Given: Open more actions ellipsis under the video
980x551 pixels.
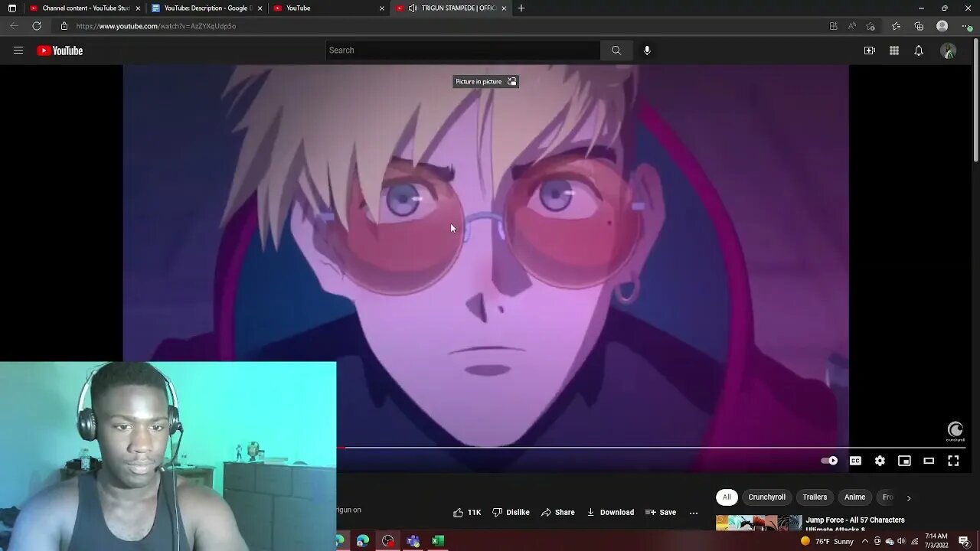Looking at the screenshot, I should [694, 513].
